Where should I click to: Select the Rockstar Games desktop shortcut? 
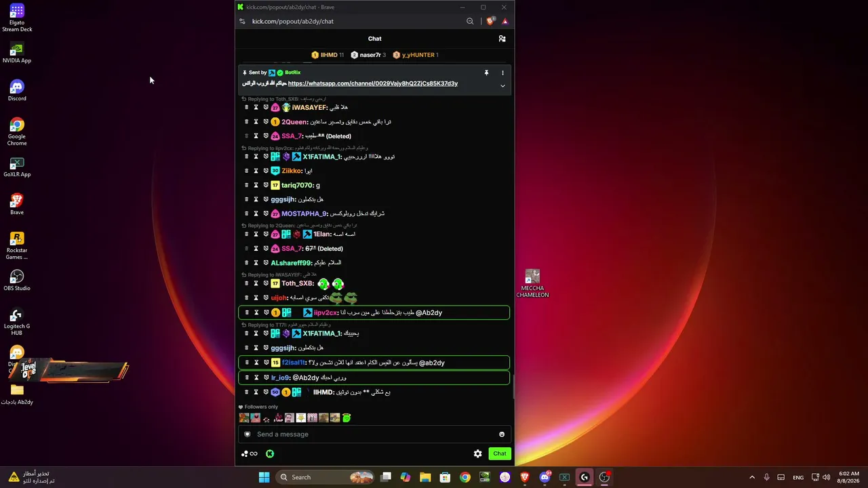(17, 246)
